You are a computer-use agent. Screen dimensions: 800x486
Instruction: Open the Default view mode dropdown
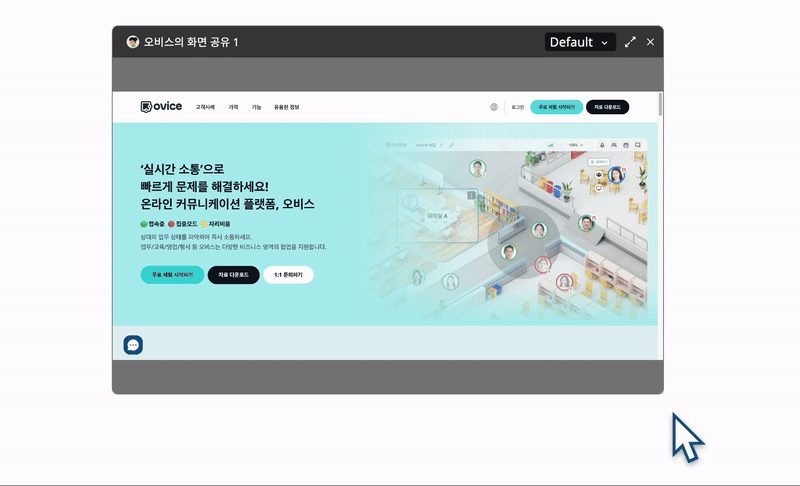[580, 42]
